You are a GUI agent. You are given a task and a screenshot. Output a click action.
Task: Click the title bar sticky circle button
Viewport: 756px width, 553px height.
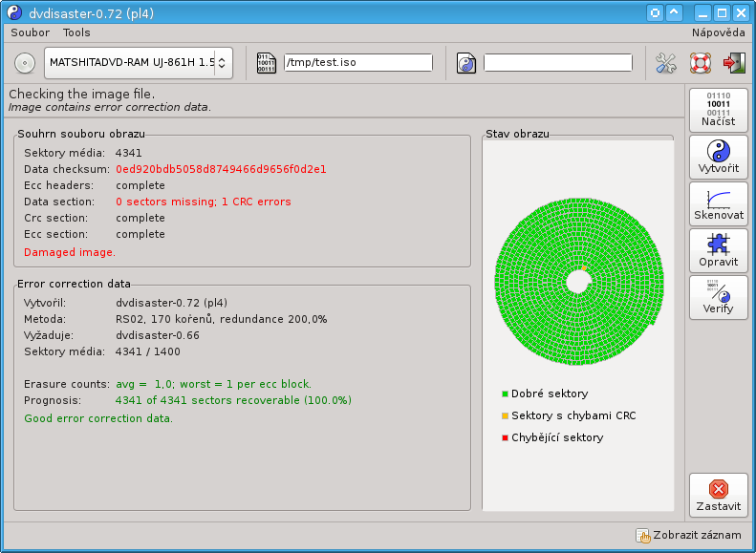click(x=655, y=13)
